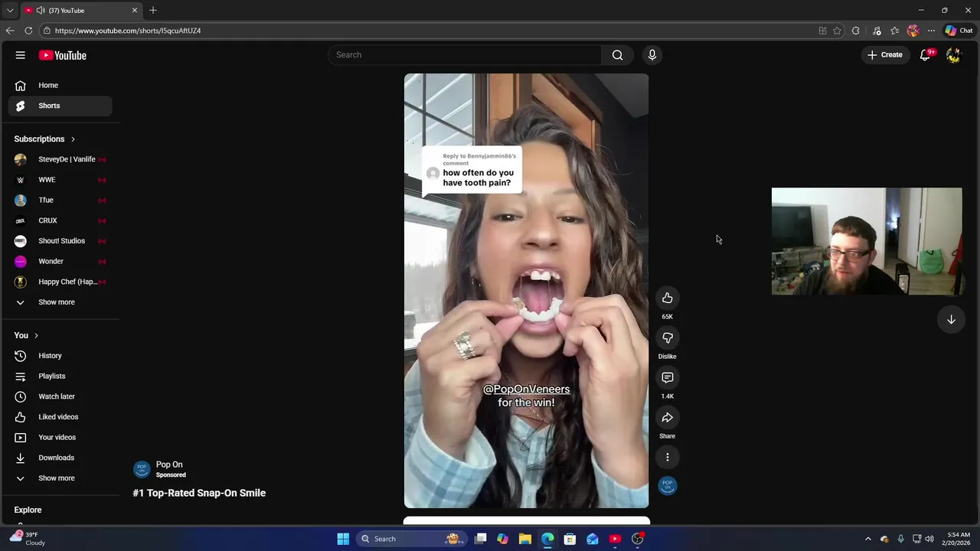Open Copilot Chat button
Viewport: 980px width, 551px height.
[959, 31]
